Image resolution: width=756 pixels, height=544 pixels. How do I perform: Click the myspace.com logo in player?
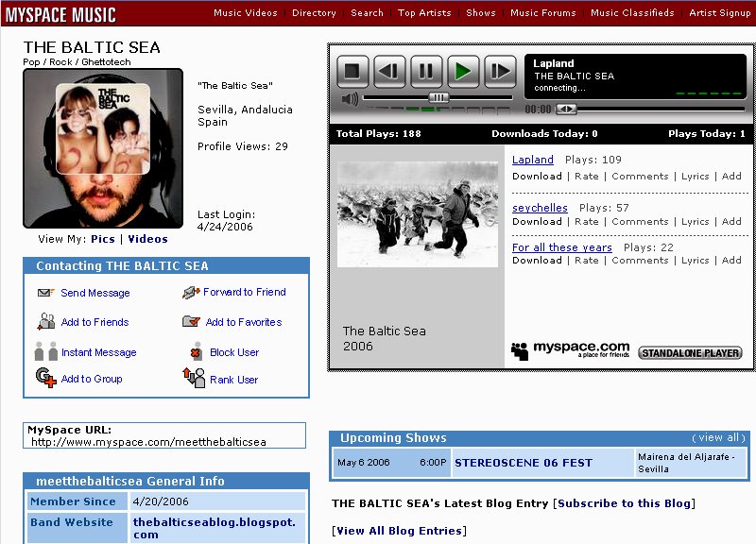coord(571,350)
